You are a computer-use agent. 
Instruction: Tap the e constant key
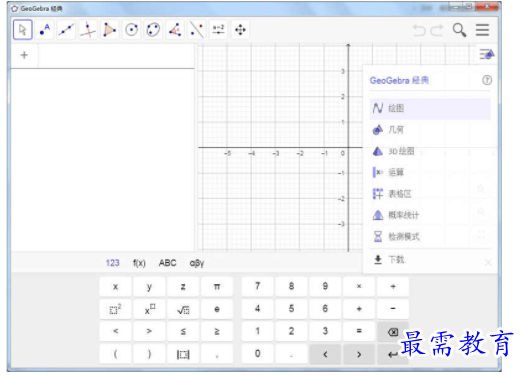pos(217,309)
